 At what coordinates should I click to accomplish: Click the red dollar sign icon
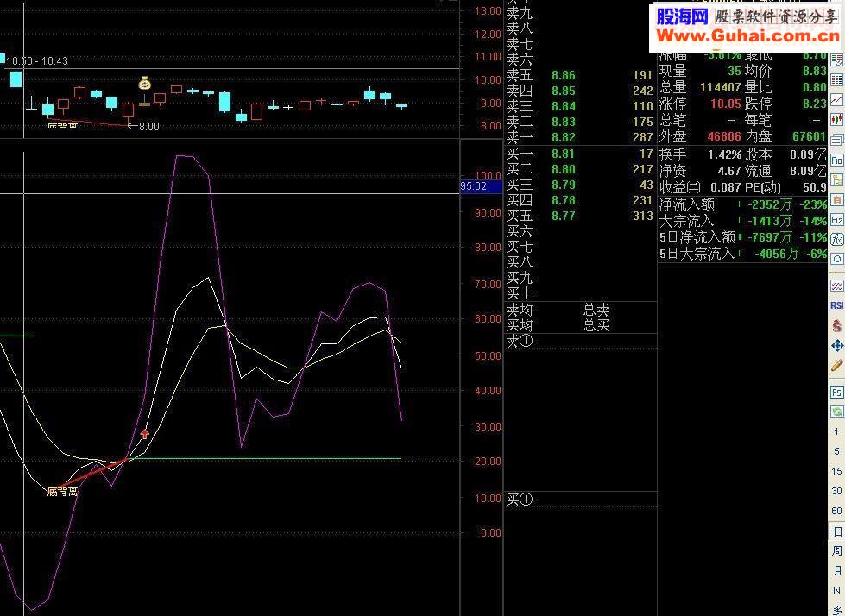836,325
